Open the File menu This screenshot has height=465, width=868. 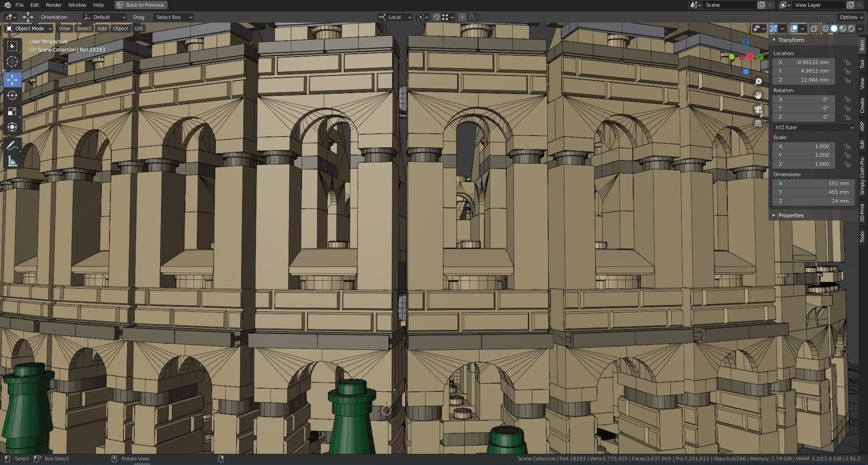pyautogui.click(x=19, y=5)
